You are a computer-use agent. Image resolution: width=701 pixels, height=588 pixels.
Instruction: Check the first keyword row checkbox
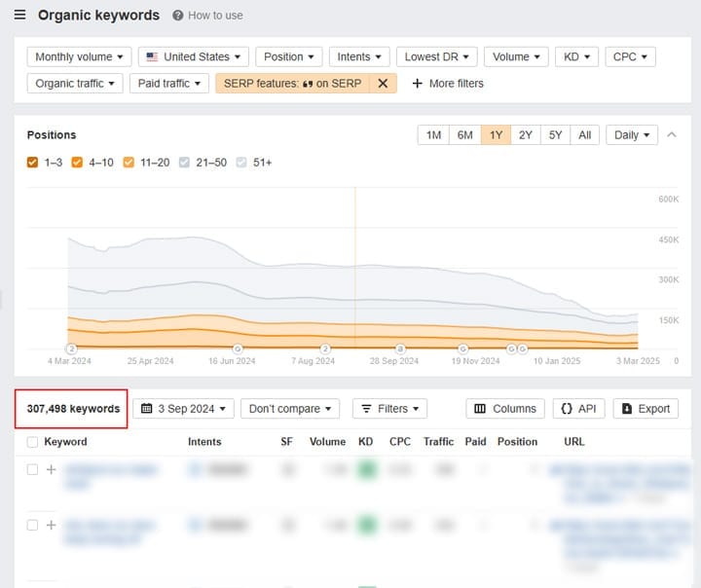[32, 469]
